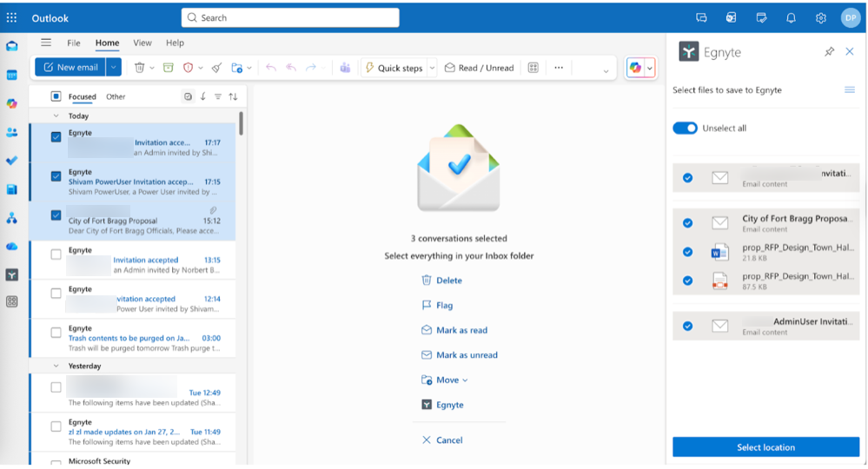868x469 pixels.
Task: Click the message list vertical scrollbar
Action: pos(241,124)
